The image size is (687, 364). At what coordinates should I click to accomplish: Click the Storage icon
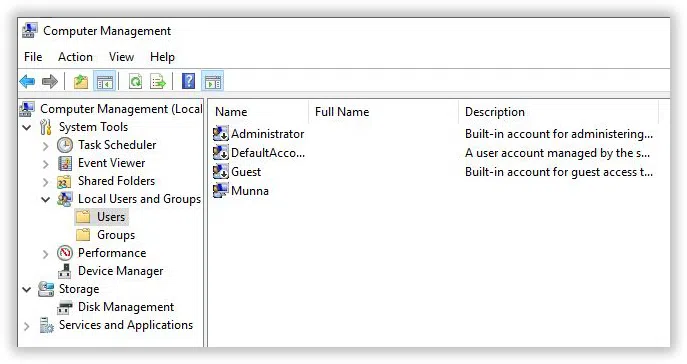[46, 289]
